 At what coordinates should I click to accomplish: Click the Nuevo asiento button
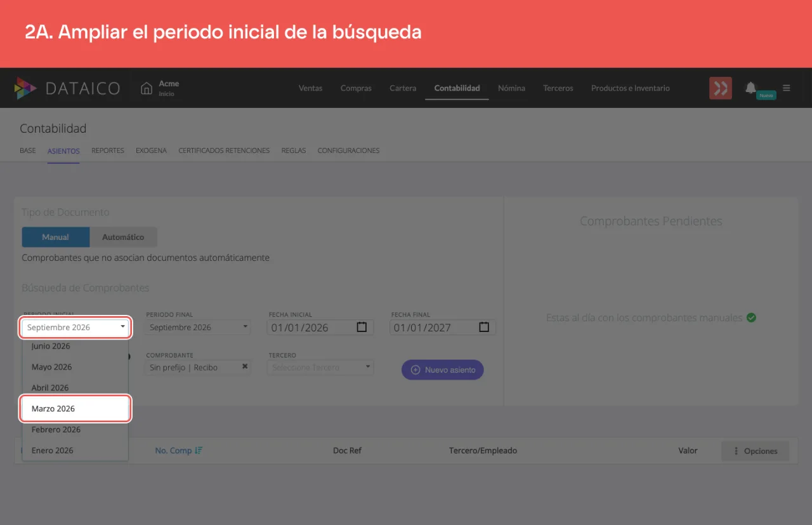443,370
